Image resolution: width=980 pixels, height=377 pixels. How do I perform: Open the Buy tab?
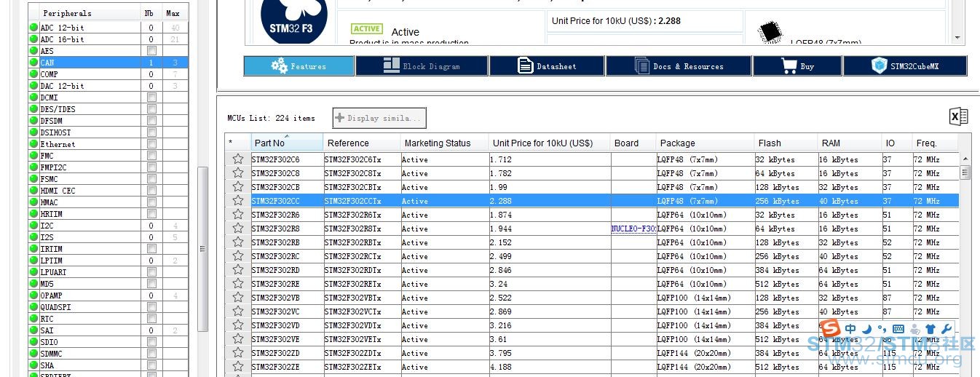click(797, 66)
